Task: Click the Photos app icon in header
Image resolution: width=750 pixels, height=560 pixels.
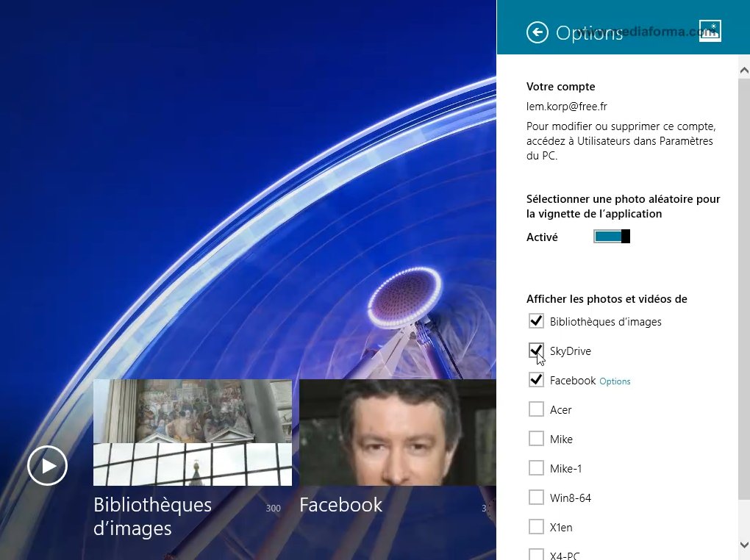Action: 710,31
